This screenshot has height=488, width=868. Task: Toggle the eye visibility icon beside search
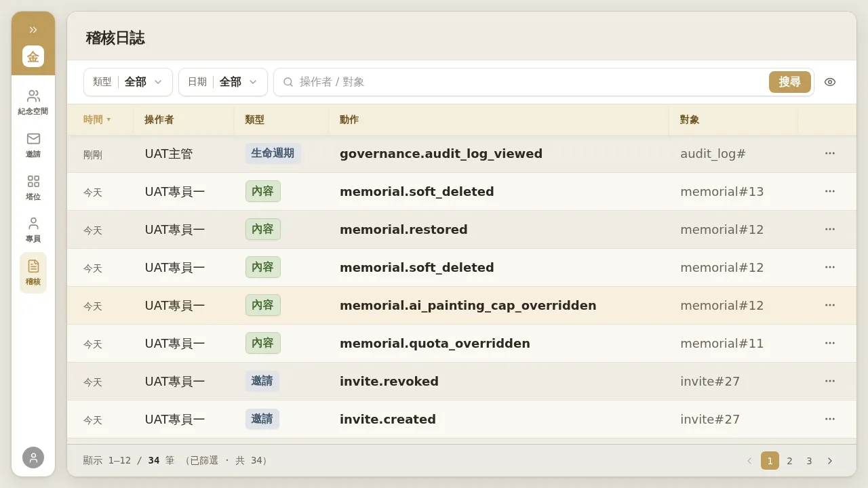coord(830,82)
